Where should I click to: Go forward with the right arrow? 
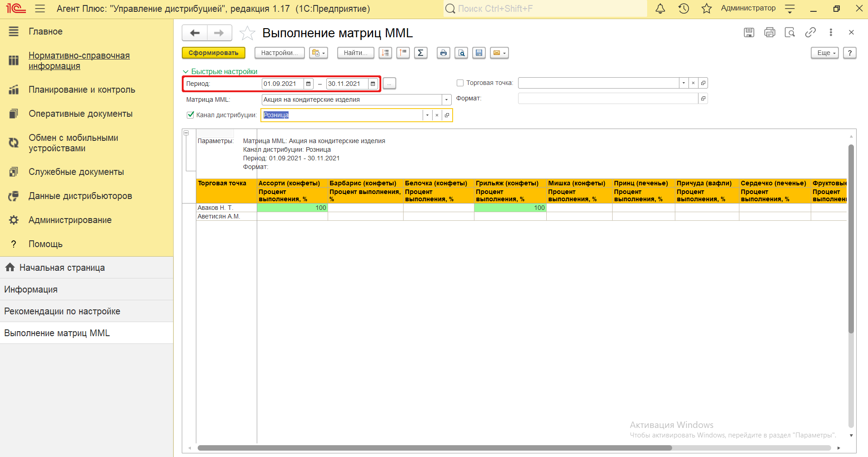click(x=219, y=33)
